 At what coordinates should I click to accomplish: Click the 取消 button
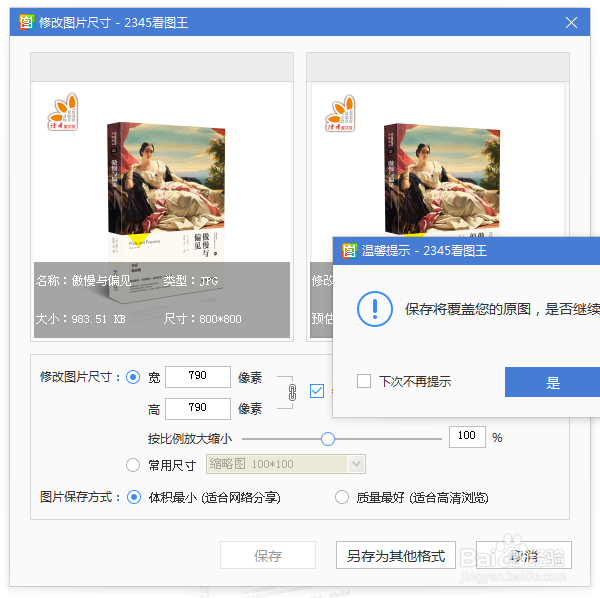pos(524,555)
